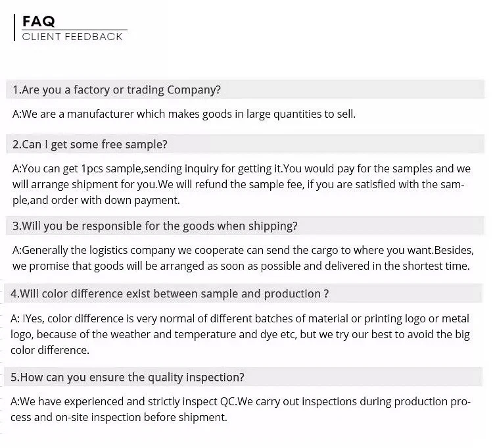Expand question 3 about responsibility when shipping
The height and width of the screenshot is (448, 493).
click(155, 226)
